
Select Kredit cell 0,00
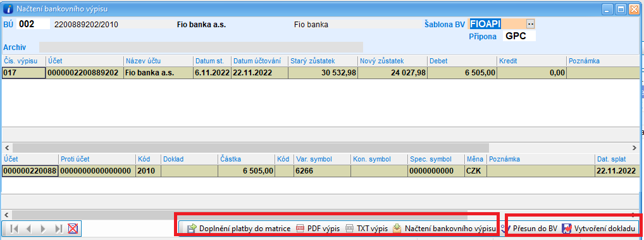[x=532, y=73]
